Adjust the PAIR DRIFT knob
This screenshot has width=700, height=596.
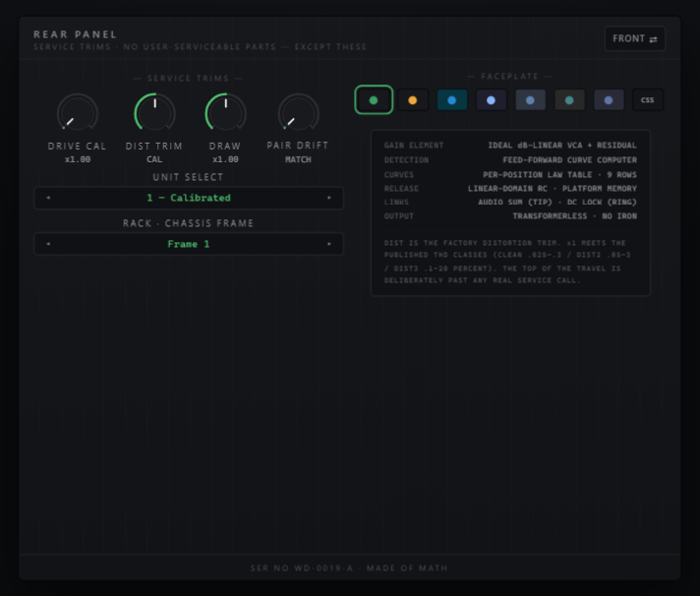298,113
